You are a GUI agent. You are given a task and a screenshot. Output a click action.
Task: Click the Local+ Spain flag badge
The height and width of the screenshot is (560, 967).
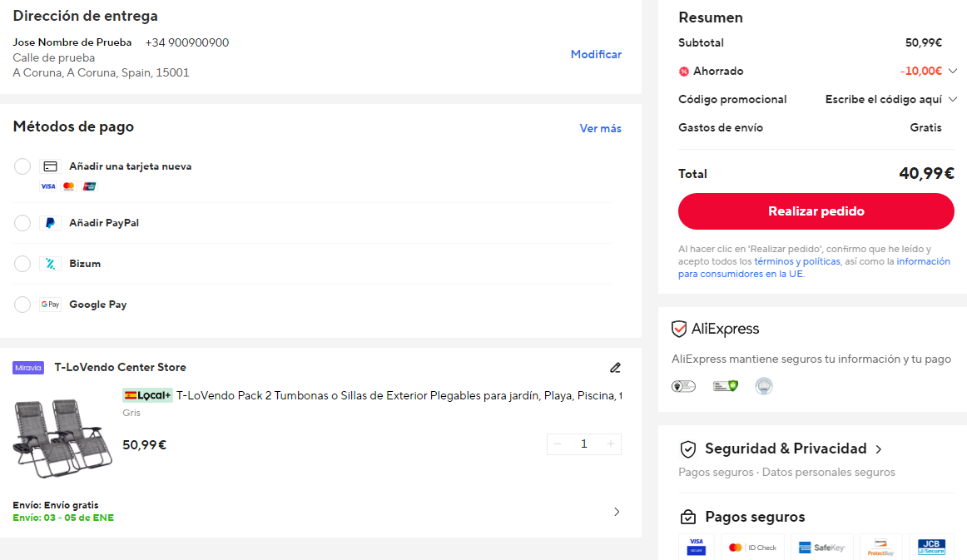click(x=147, y=395)
